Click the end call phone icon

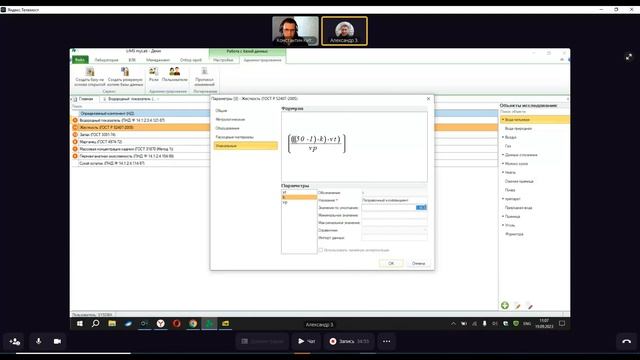[627, 341]
